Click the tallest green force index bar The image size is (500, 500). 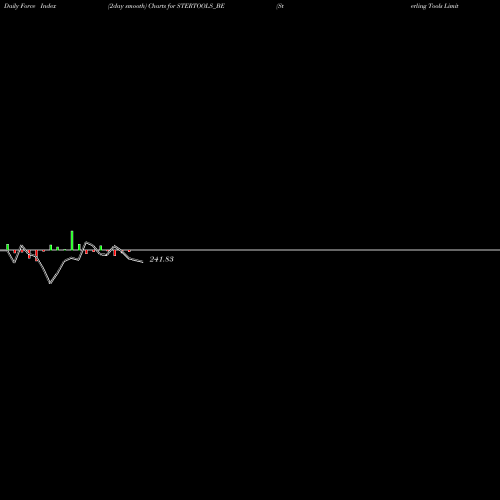pos(72,240)
